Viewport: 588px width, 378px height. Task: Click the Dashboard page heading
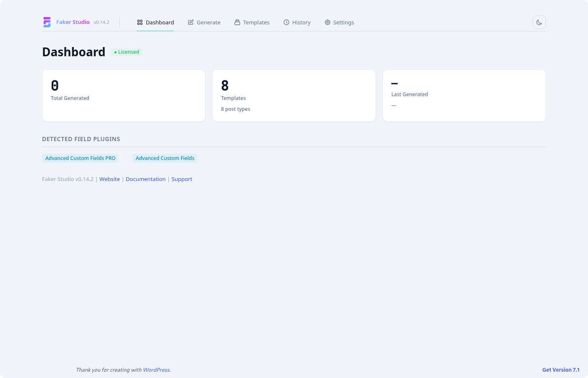click(x=74, y=52)
